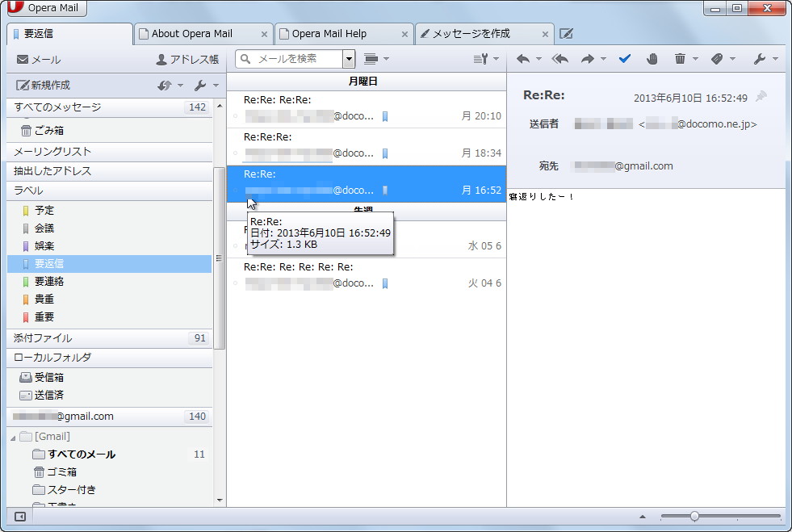Click the 新規作成 compose button

coord(43,86)
